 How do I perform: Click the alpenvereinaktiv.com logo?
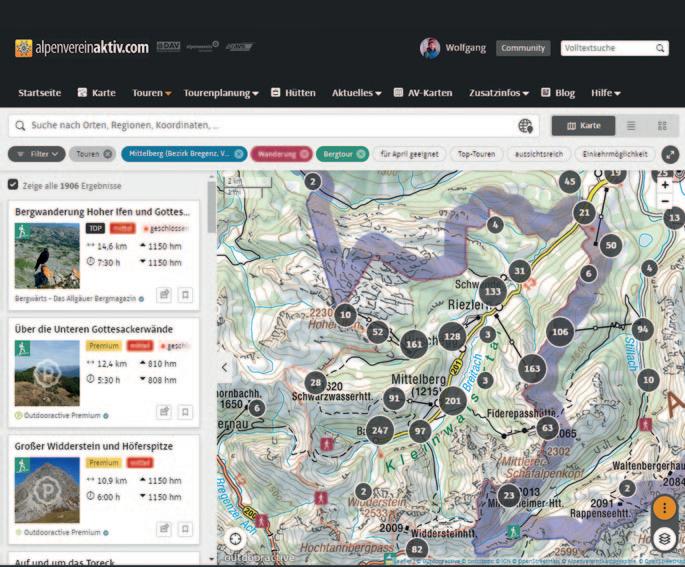point(82,47)
